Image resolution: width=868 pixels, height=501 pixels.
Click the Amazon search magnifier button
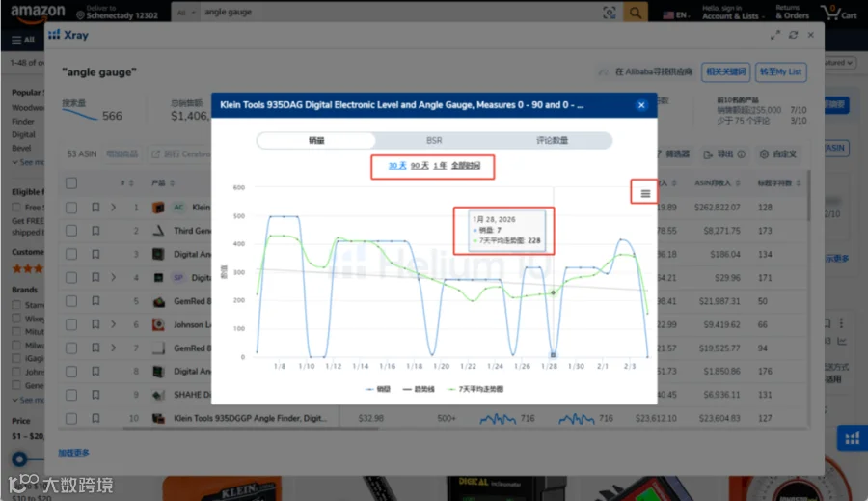(x=636, y=13)
